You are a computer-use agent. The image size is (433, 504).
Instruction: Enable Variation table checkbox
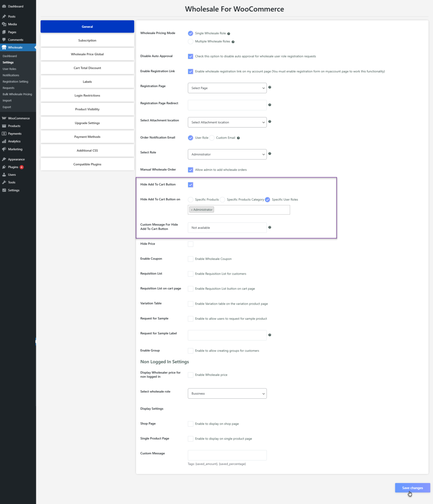tap(191, 304)
